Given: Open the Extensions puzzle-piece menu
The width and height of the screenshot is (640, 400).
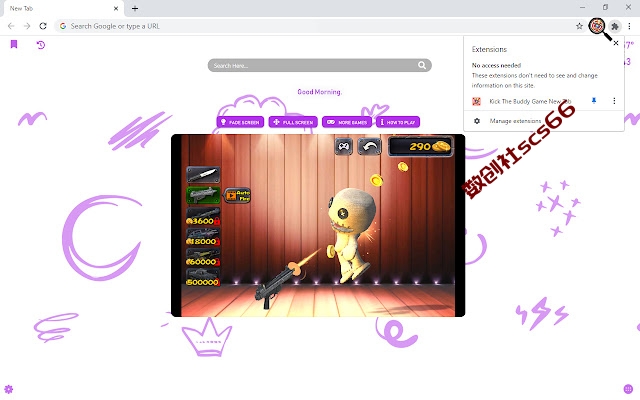Looking at the screenshot, I should 615,27.
